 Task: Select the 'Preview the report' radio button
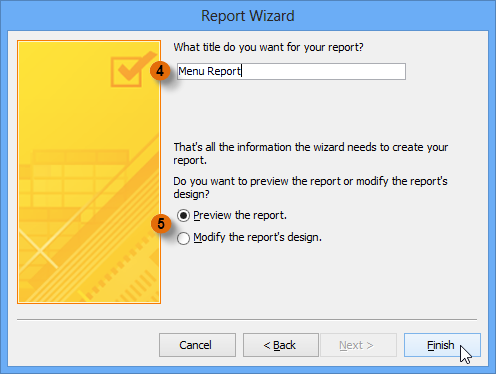pos(183,216)
